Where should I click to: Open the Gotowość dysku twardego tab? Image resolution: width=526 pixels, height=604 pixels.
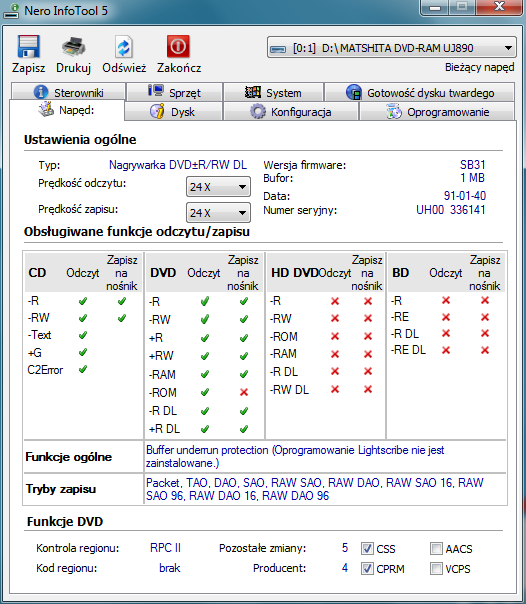(420, 92)
